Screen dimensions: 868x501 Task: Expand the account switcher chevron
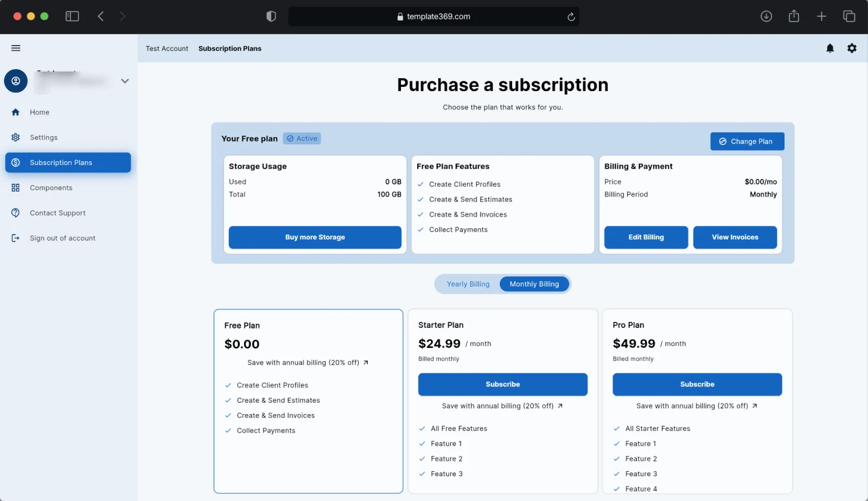(125, 81)
